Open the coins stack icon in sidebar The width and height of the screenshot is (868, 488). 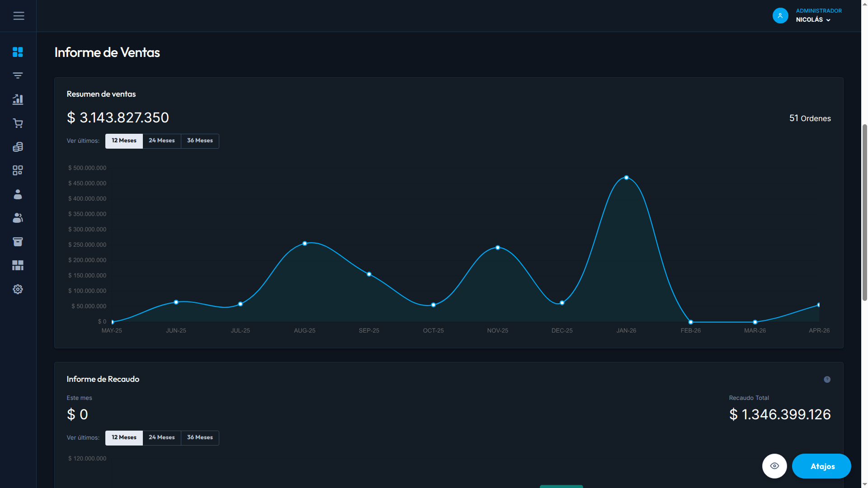(18, 147)
